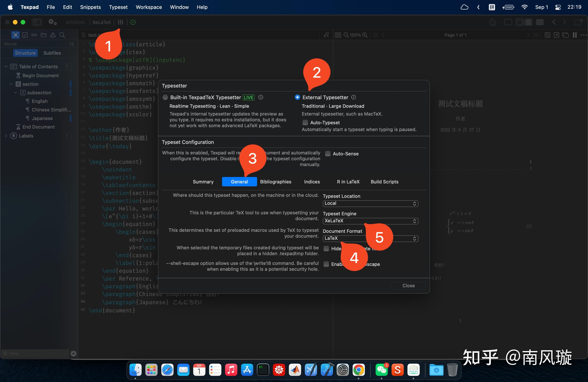
Task: Open the Typeset Engine XeLaTeX dropdown
Action: [x=370, y=221]
